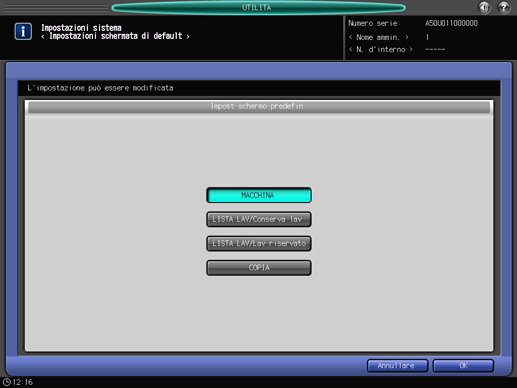Click the blue information icon
This screenshot has width=517, height=388.
23,31
